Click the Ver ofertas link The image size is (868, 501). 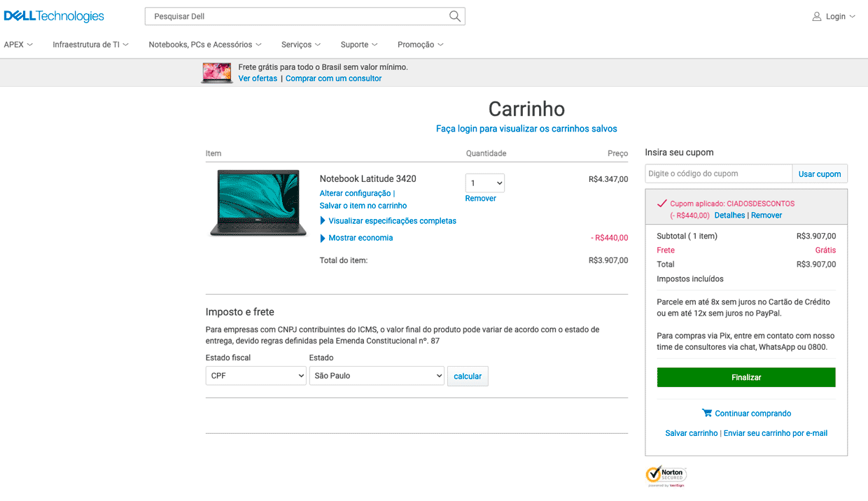click(x=258, y=78)
